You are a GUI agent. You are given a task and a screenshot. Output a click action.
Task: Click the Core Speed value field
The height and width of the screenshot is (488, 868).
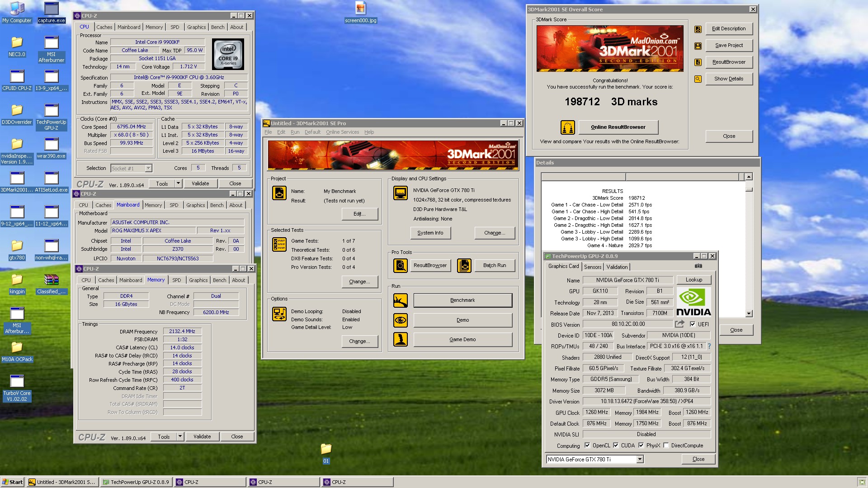(132, 127)
